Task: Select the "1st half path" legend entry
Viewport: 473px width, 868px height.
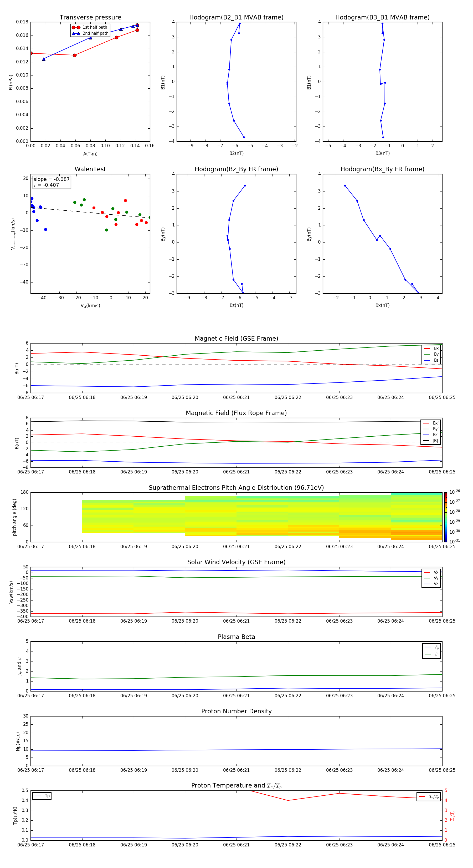Action: (90, 27)
